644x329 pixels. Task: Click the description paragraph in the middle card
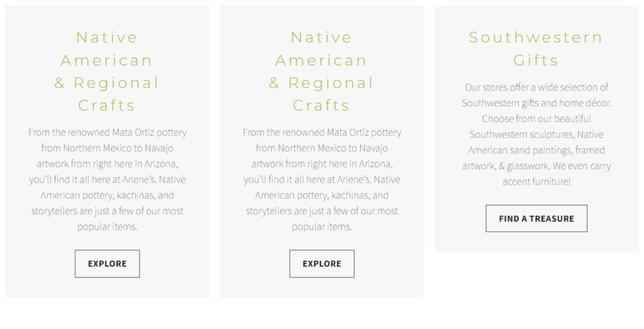[x=322, y=179]
